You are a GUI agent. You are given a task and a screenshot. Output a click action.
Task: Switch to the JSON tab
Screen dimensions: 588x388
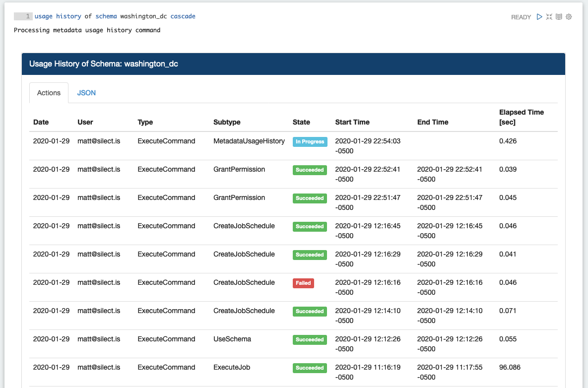point(86,93)
